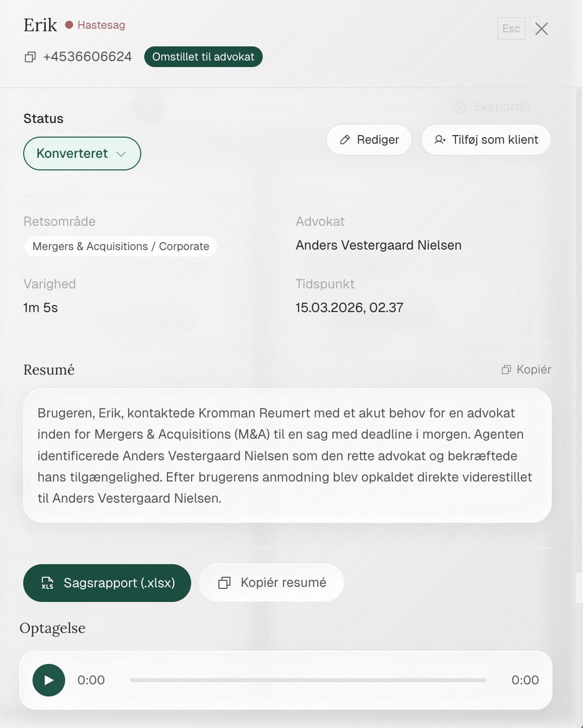Click the XLS file icon in Sagsrapport

(x=47, y=583)
